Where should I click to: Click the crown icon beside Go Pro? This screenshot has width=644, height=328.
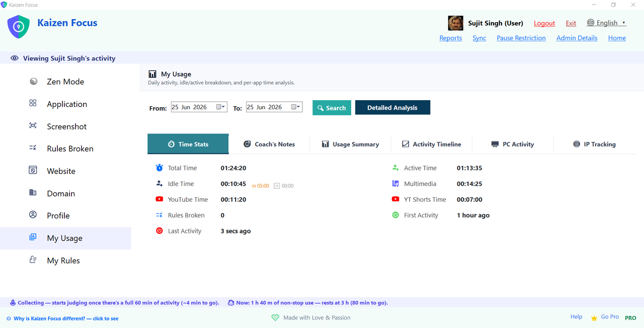pyautogui.click(x=594, y=318)
